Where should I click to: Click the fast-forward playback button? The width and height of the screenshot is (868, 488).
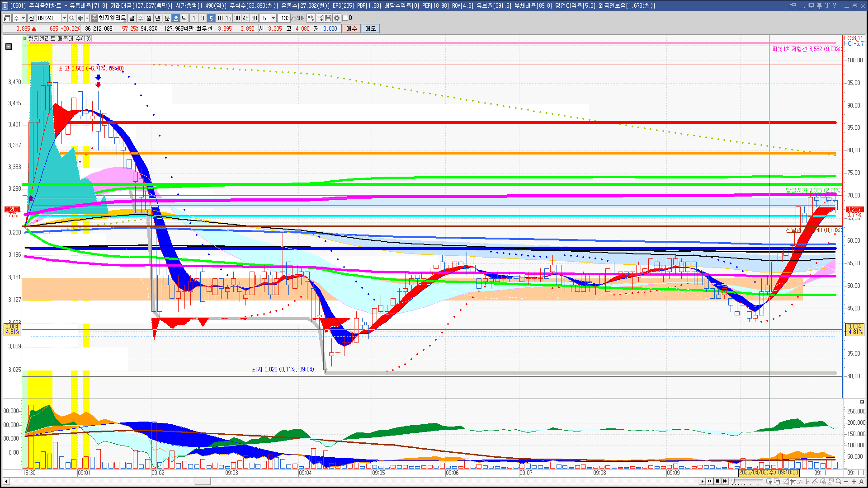pyautogui.click(x=725, y=481)
